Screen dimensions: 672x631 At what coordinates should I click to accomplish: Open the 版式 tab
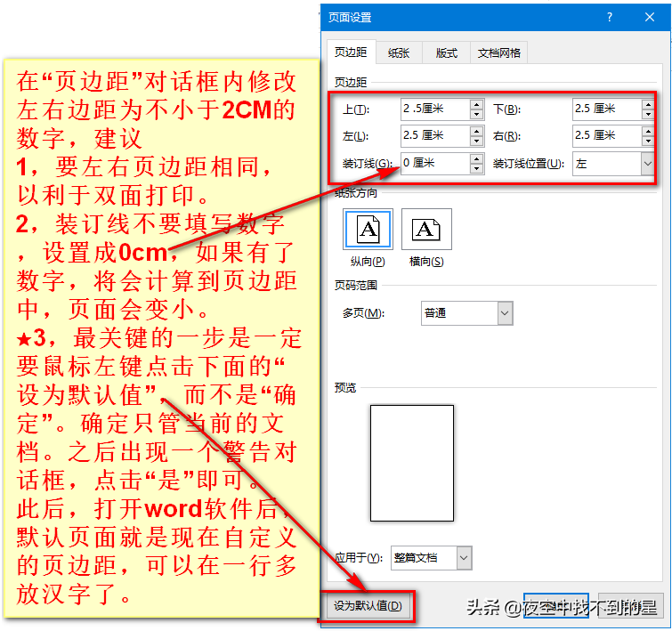point(447,53)
